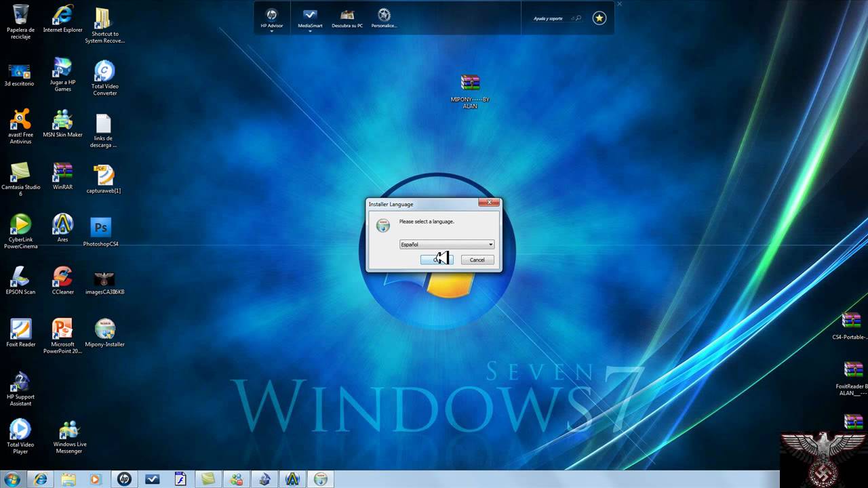
Task: Select Foxit Reader desktop icon
Action: click(20, 333)
